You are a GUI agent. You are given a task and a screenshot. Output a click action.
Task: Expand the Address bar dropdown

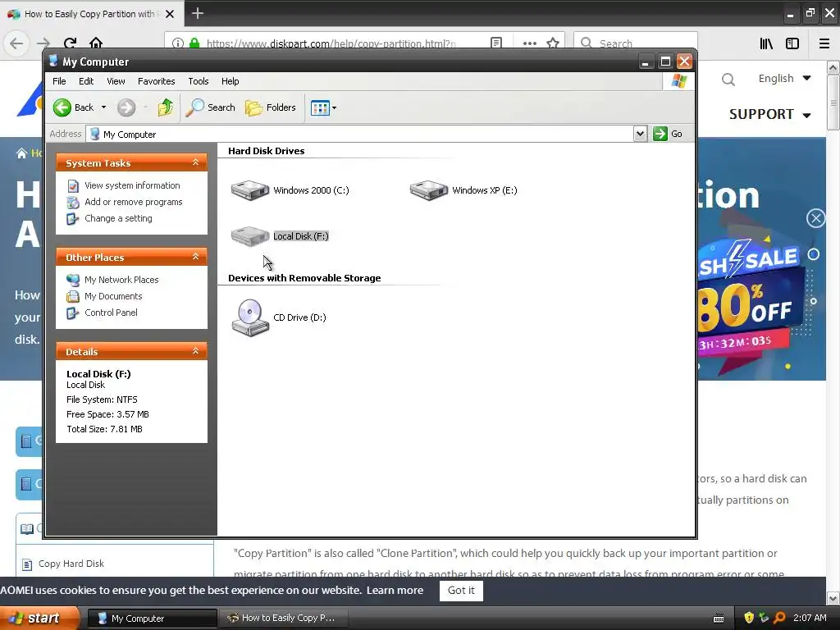[640, 134]
